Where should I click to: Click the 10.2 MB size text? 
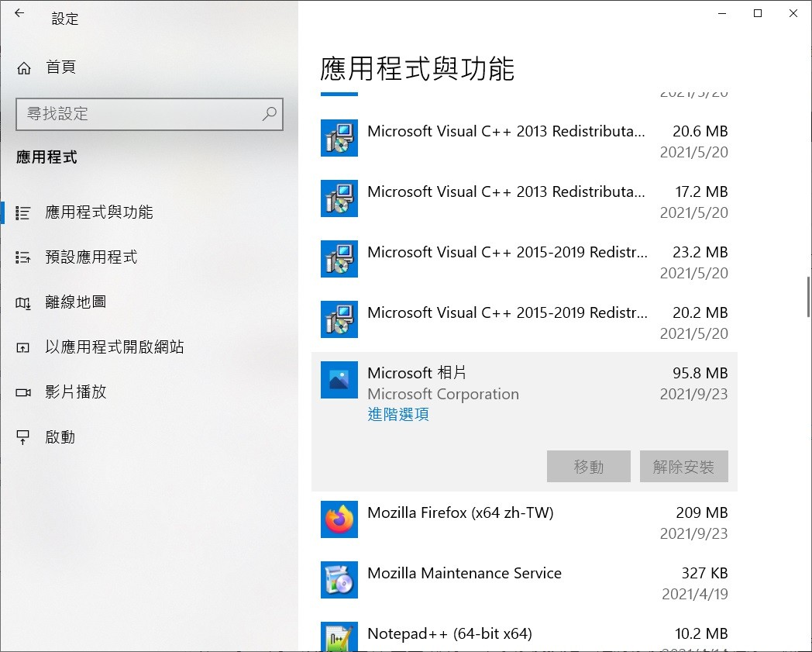(x=701, y=634)
